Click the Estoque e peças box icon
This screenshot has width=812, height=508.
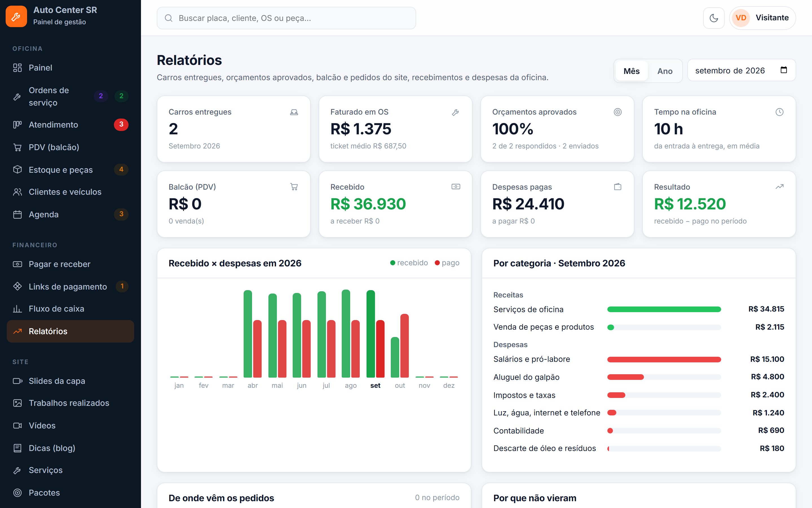click(x=17, y=170)
